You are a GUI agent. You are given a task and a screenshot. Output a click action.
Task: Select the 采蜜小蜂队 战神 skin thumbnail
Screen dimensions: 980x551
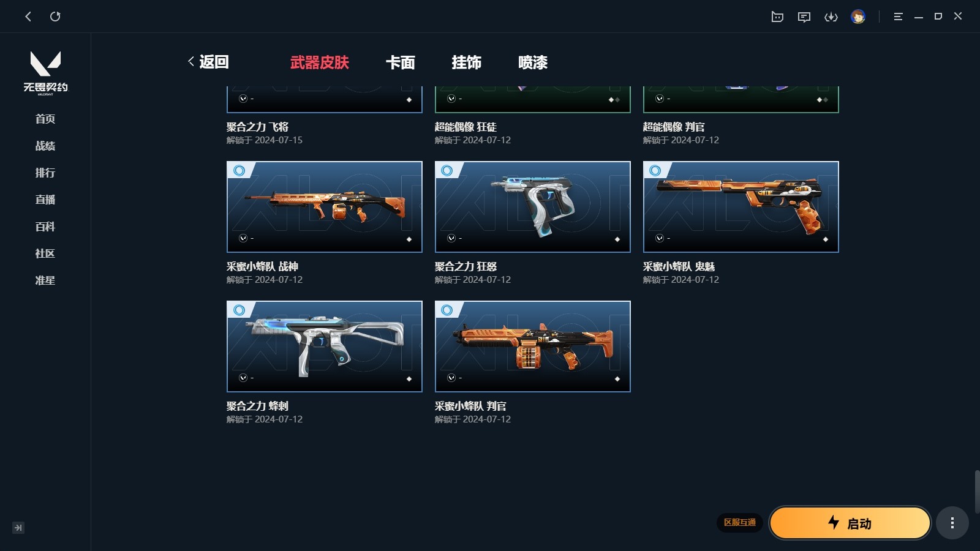[325, 207]
